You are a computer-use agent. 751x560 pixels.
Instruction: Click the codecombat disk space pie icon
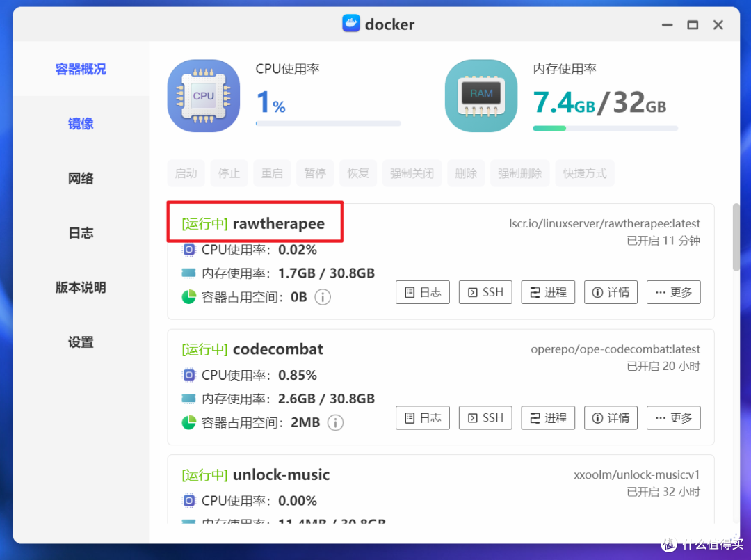188,422
